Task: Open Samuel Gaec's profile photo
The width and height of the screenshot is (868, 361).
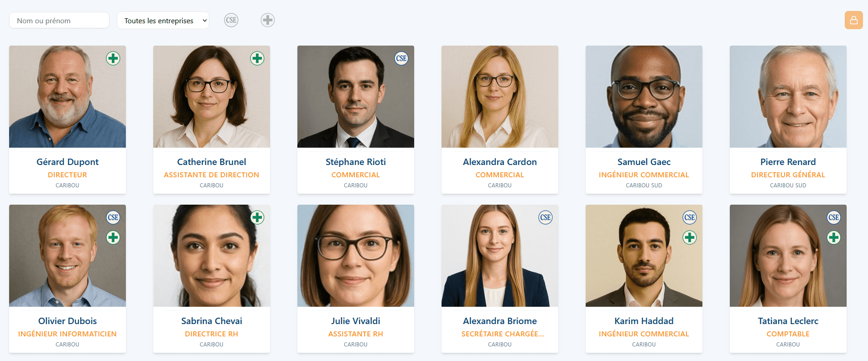Action: pyautogui.click(x=644, y=97)
